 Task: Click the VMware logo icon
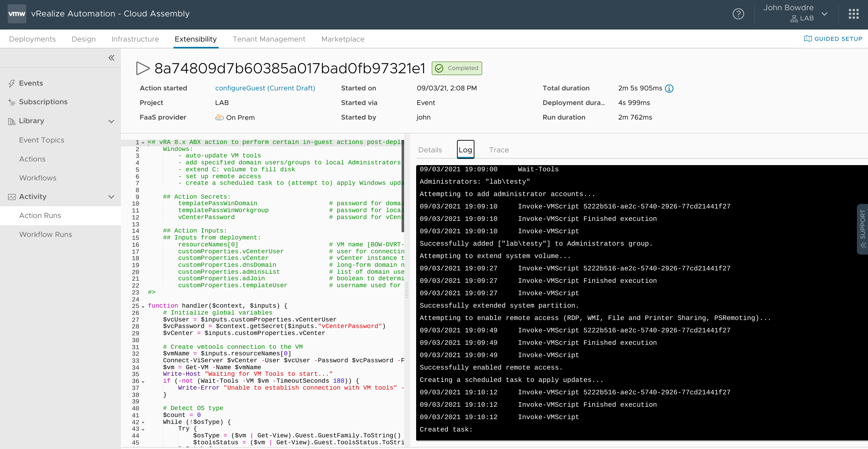click(17, 14)
